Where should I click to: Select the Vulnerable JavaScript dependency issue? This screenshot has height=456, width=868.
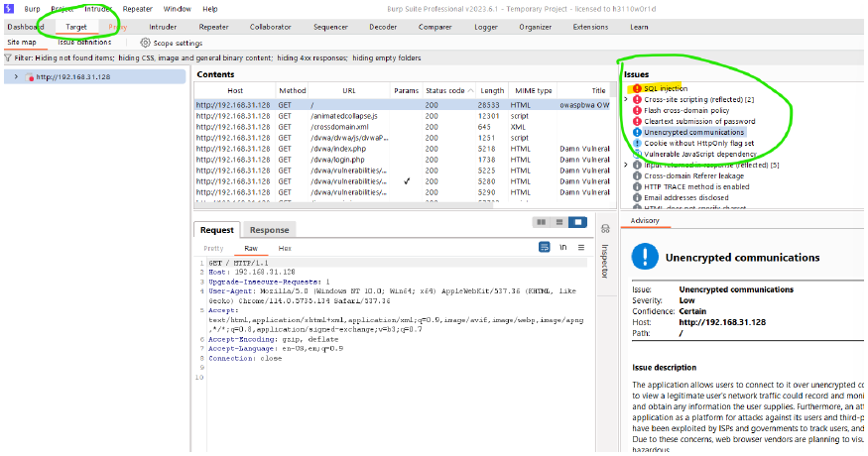point(699,154)
